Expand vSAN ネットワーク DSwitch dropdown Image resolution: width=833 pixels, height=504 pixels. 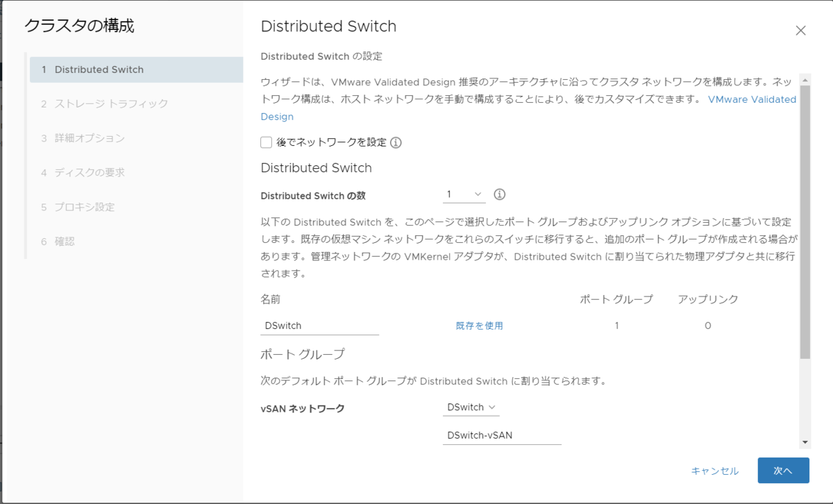coord(471,408)
